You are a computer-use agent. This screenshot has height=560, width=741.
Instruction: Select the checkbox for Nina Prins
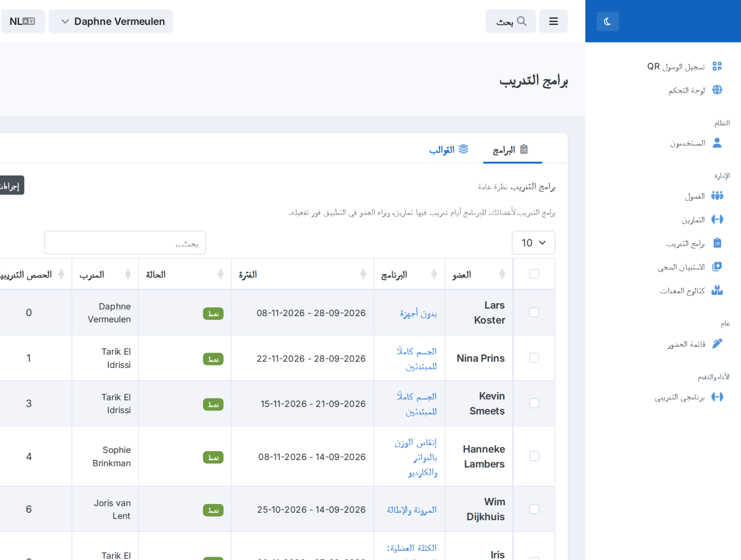click(x=534, y=358)
